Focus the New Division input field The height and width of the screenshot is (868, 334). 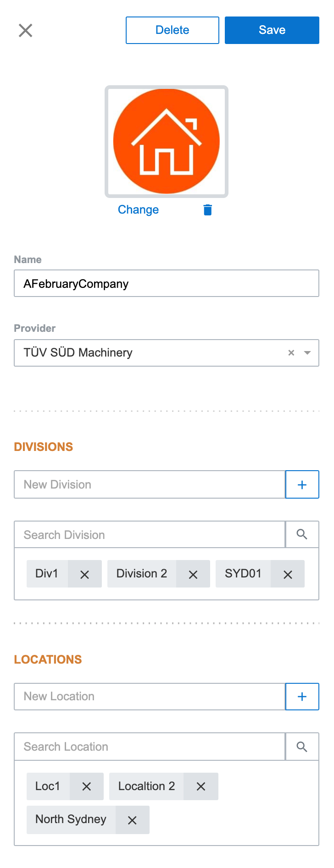point(150,484)
